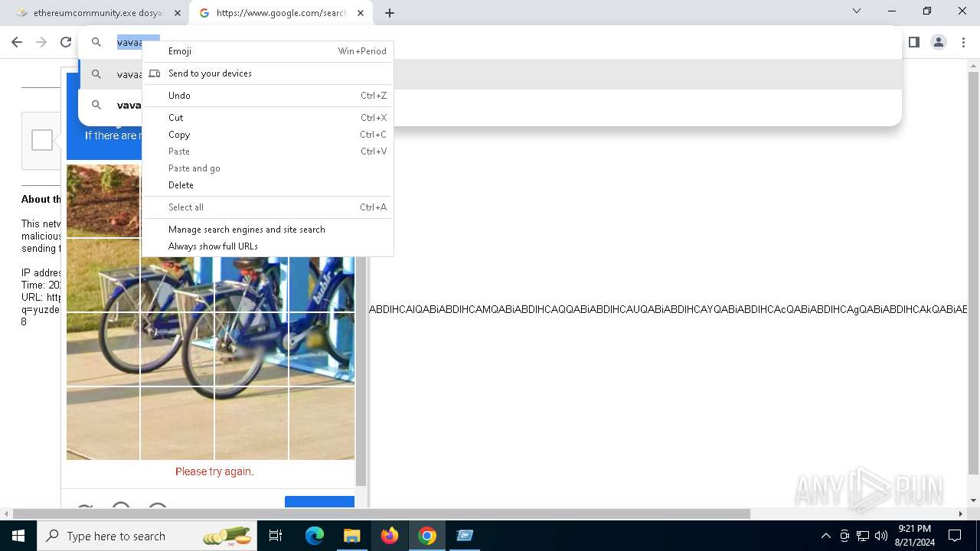Open the tab search chevron

(x=857, y=11)
